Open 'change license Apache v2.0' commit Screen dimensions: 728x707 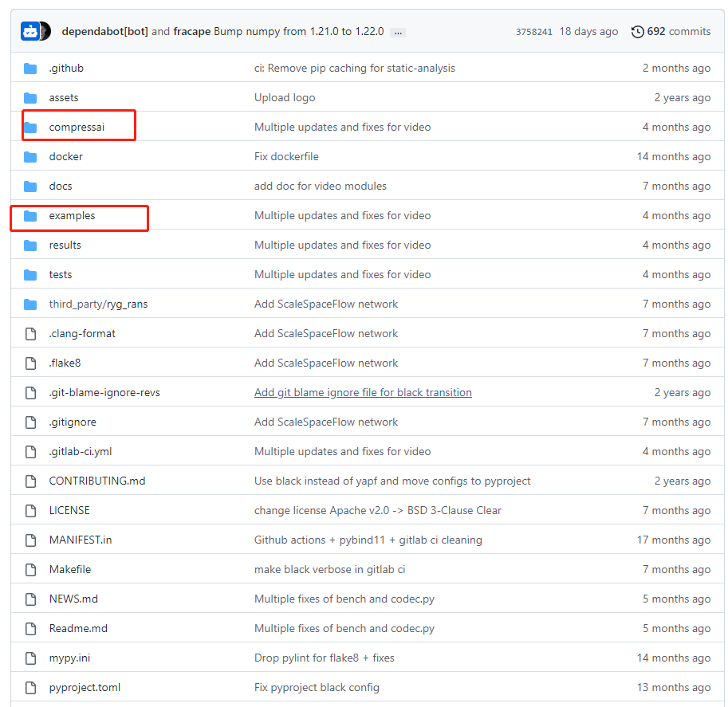[378, 511]
